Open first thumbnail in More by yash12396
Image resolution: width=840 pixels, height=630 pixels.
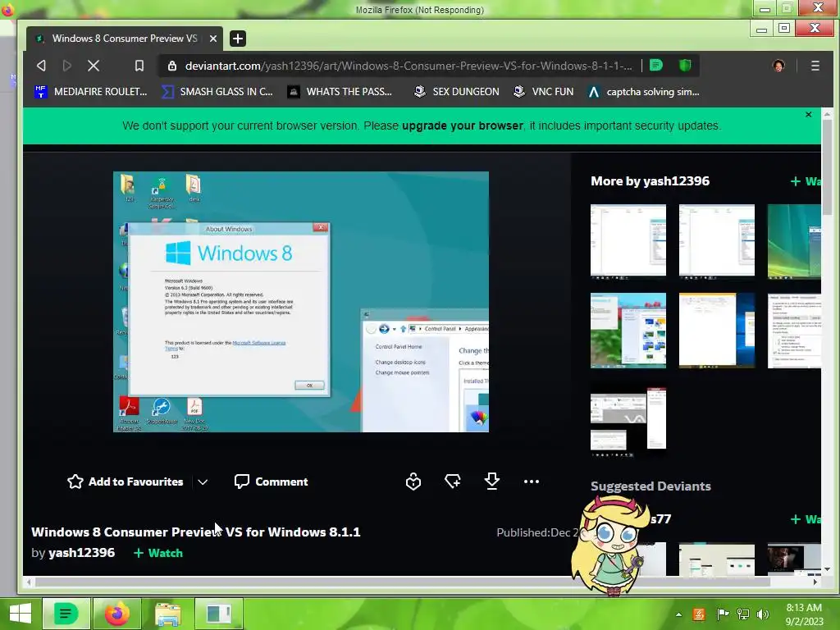(628, 242)
